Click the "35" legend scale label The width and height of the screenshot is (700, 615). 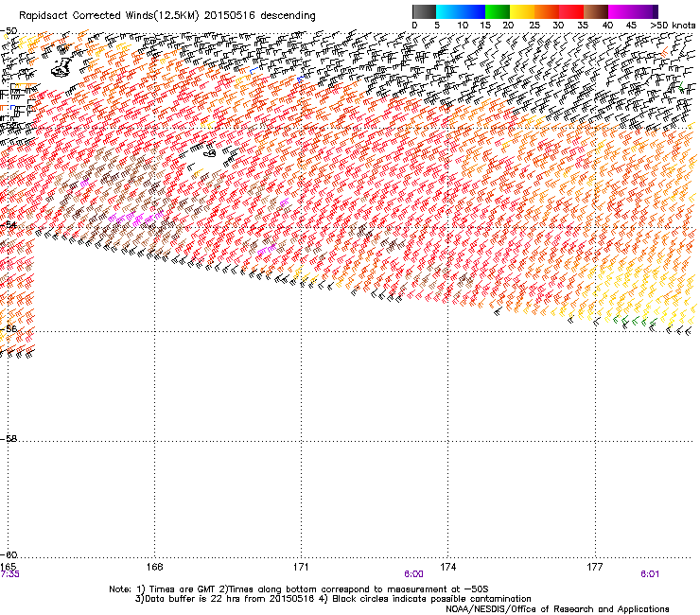click(x=583, y=26)
